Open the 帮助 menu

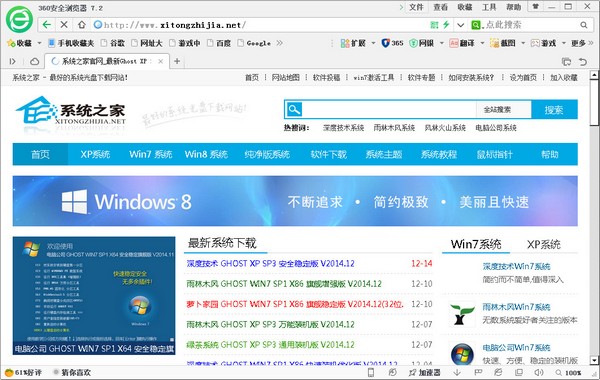click(x=514, y=7)
